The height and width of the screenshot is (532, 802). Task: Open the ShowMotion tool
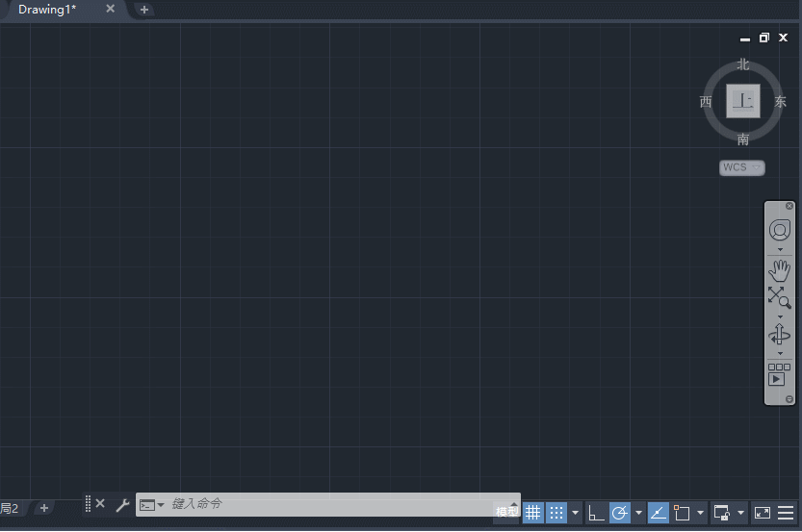point(780,374)
